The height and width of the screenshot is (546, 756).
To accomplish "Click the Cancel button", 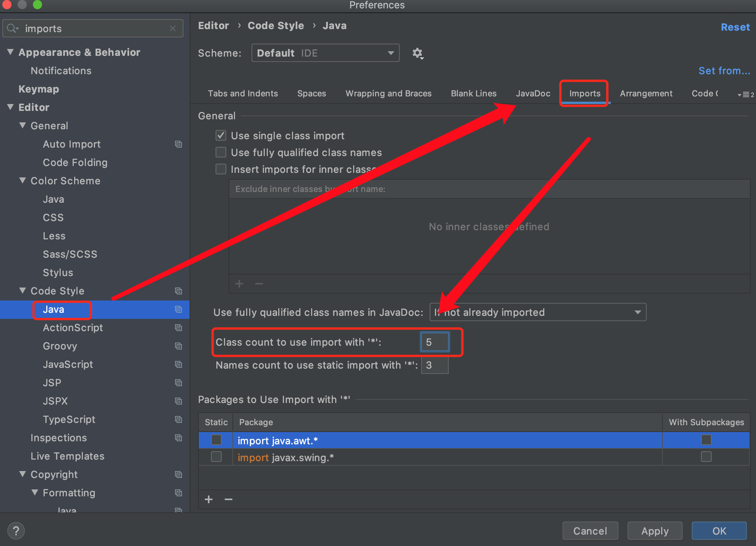I will tap(590, 531).
